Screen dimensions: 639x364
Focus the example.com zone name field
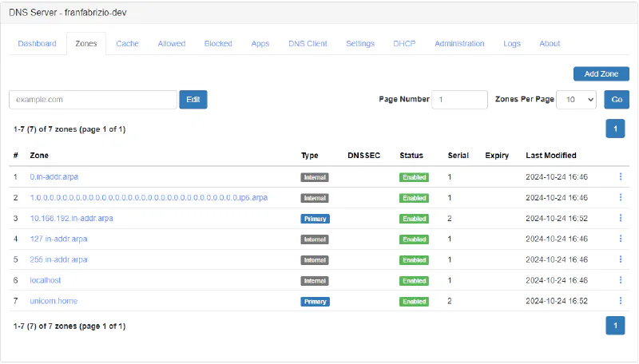coord(93,99)
